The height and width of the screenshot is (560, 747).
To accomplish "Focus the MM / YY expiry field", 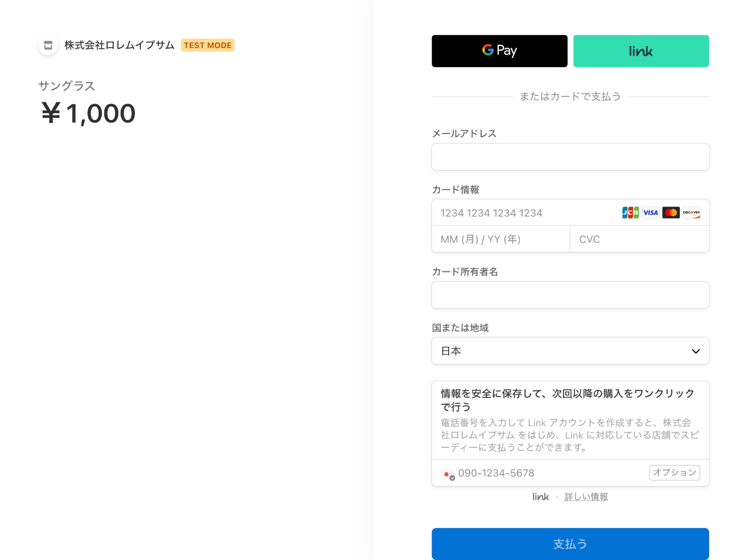I will tap(501, 239).
